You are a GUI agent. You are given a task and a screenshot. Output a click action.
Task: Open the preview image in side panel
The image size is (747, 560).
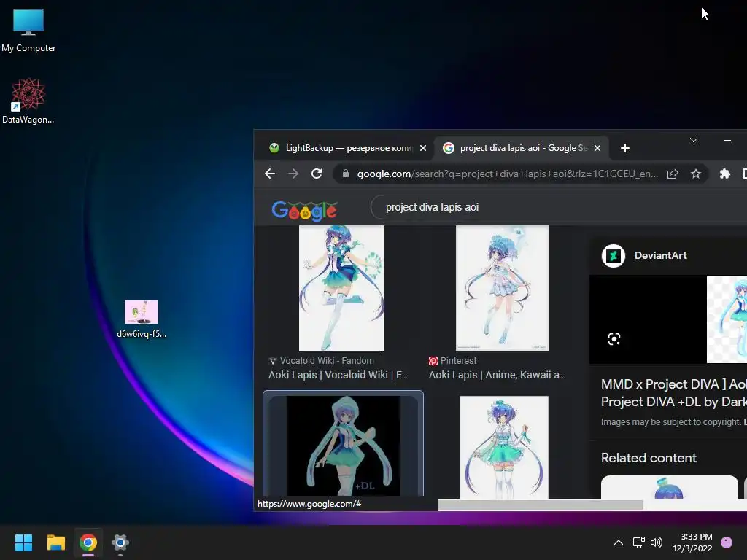click(x=727, y=319)
